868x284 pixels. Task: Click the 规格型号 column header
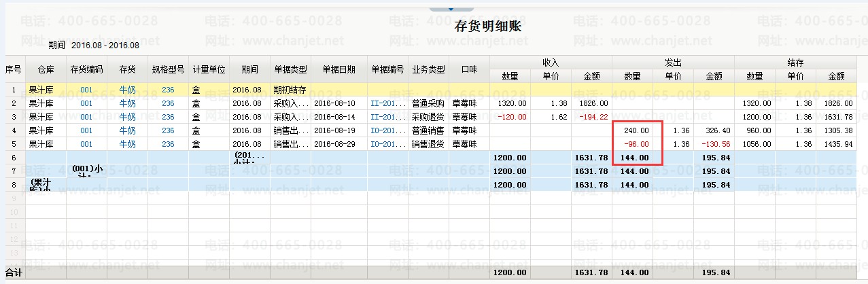(x=168, y=69)
